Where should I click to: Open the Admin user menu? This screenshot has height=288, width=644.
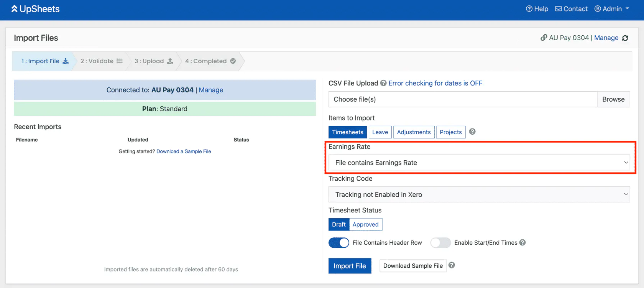(612, 9)
